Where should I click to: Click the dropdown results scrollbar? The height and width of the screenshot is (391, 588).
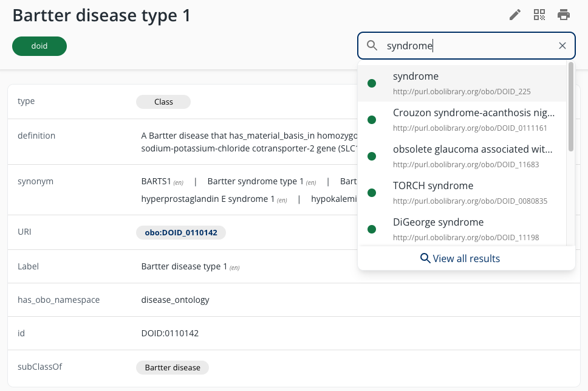click(570, 107)
